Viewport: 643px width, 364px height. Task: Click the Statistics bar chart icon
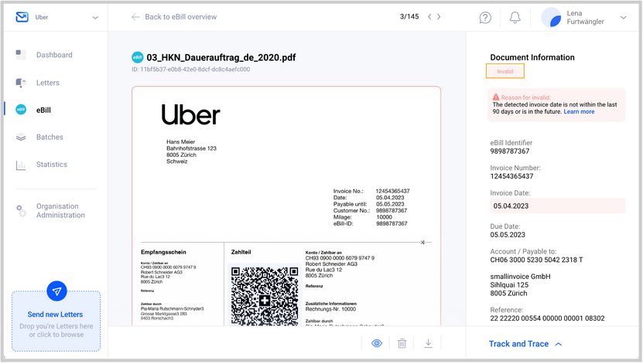(x=20, y=165)
